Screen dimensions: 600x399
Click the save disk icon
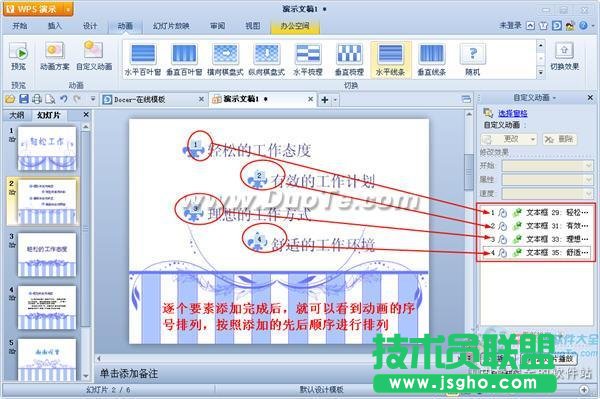click(x=24, y=99)
